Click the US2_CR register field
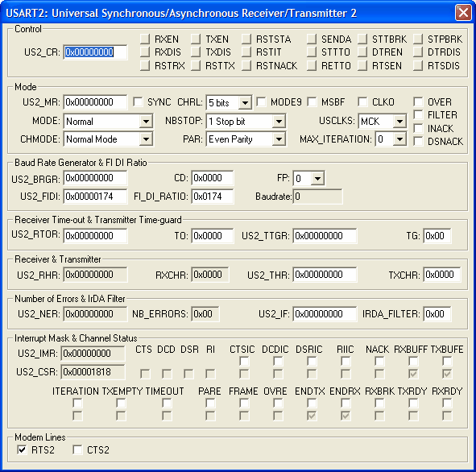476x472 pixels. (x=95, y=52)
